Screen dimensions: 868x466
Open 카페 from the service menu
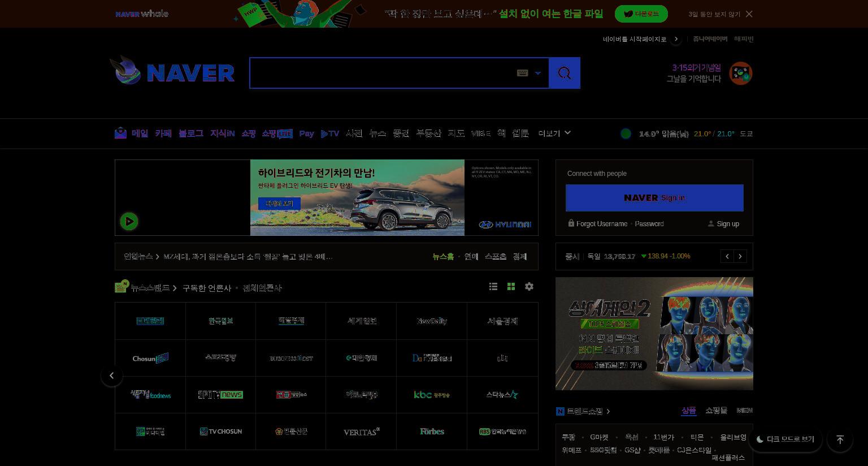[163, 133]
